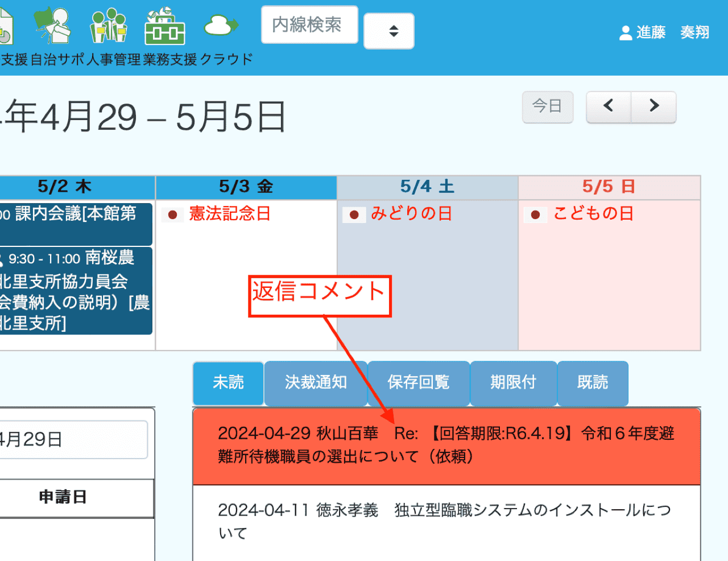Open the 秋山百華 Re: reply message
This screenshot has height=561, width=728.
tap(446, 445)
